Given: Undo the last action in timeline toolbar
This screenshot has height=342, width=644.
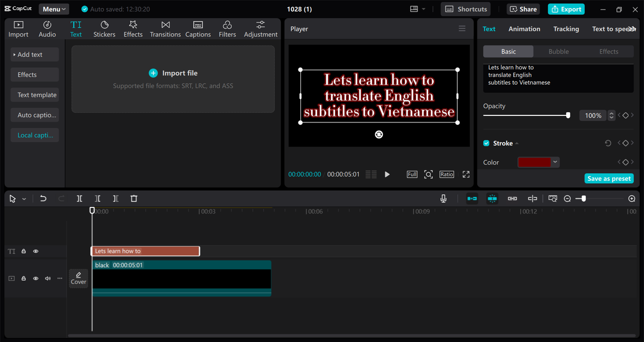Looking at the screenshot, I should (x=43, y=198).
